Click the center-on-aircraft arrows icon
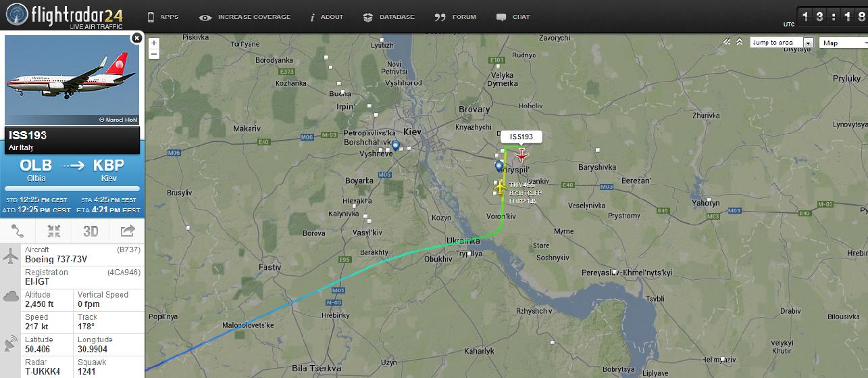Image resolution: width=868 pixels, height=378 pixels. pos(54,231)
